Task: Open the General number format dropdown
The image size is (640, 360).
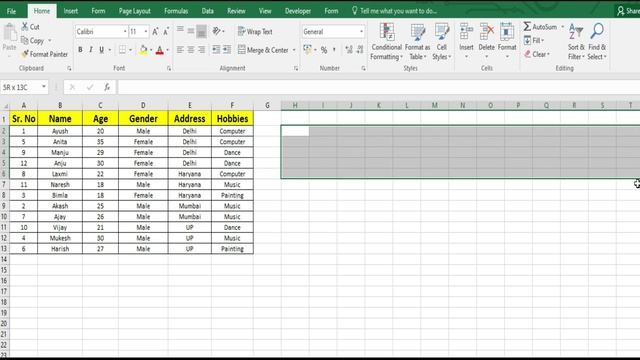Action: (x=361, y=31)
